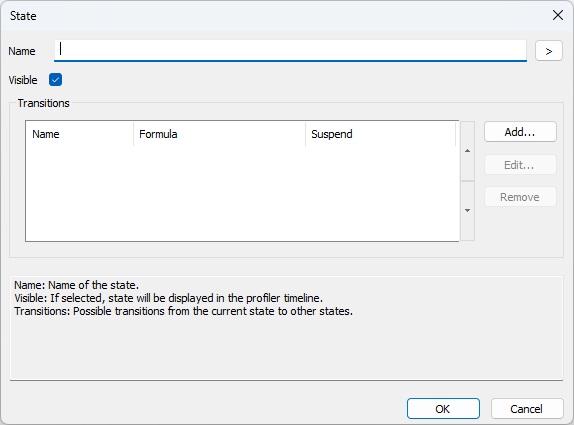Click the disabled Edit... button
The width and height of the screenshot is (574, 425).
(x=520, y=165)
